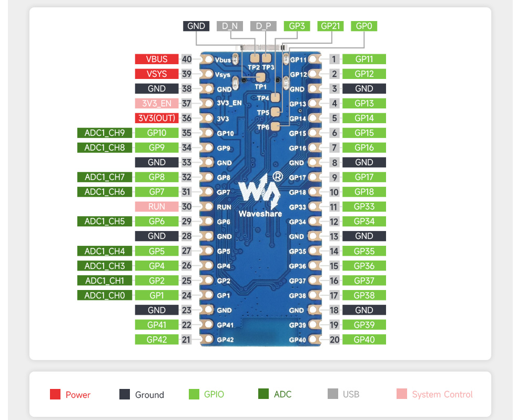Select the ADC1_CH7 label
517x420 pixels.
(105, 177)
